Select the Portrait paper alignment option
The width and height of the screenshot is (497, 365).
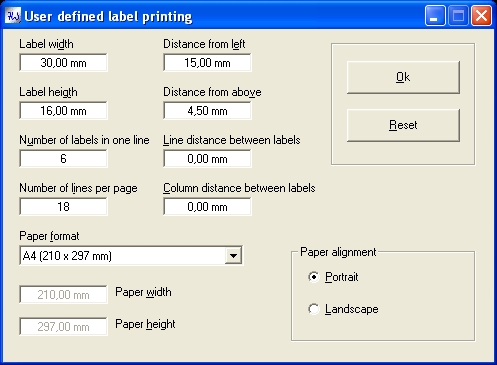(314, 277)
